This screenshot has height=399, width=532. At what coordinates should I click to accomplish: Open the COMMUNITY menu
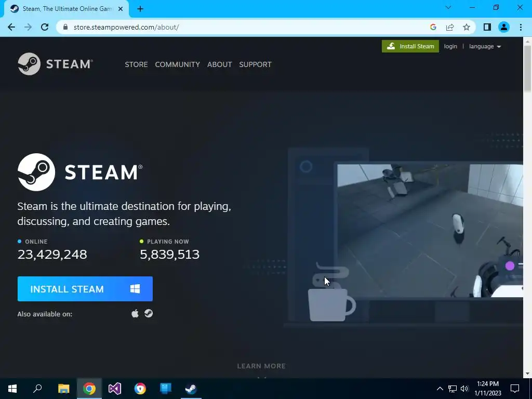coord(178,64)
